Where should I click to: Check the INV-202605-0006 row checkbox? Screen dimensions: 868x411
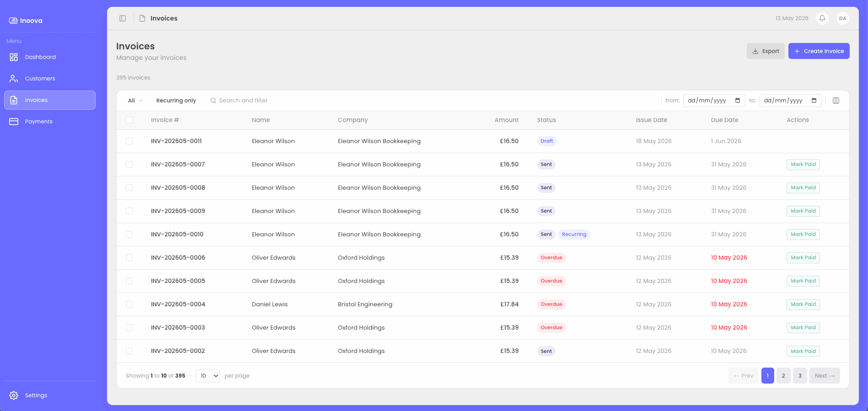129,258
